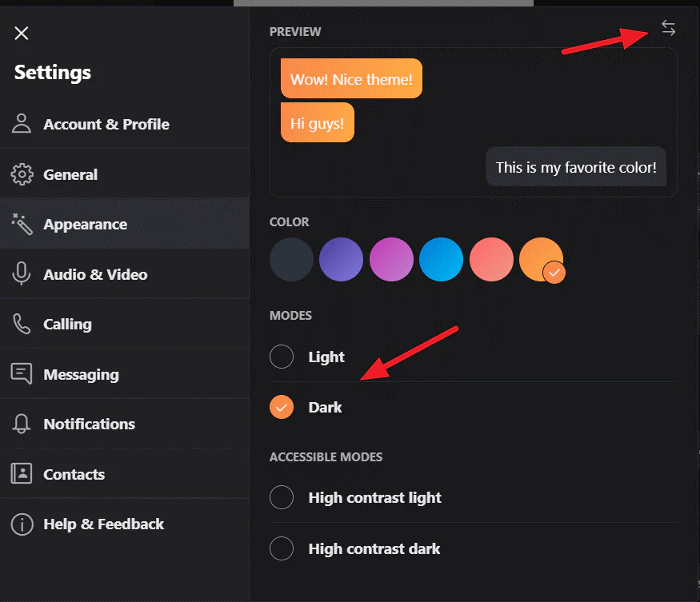
Task: Close Settings with the X button
Action: click(x=21, y=34)
